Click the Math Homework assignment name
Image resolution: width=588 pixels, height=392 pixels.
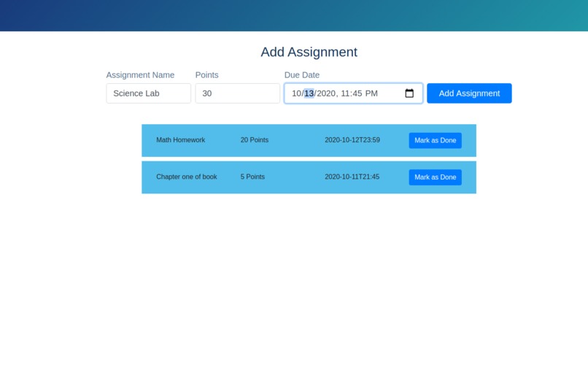point(180,140)
